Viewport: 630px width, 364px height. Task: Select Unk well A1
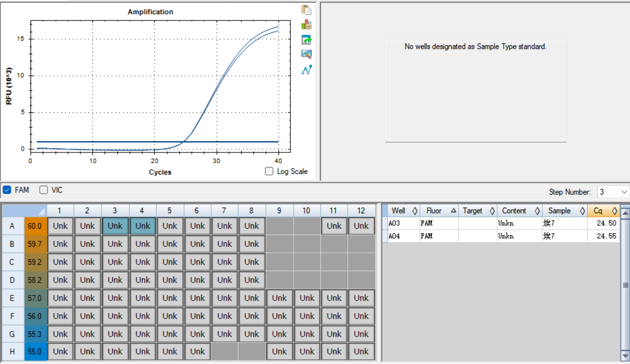pos(60,226)
